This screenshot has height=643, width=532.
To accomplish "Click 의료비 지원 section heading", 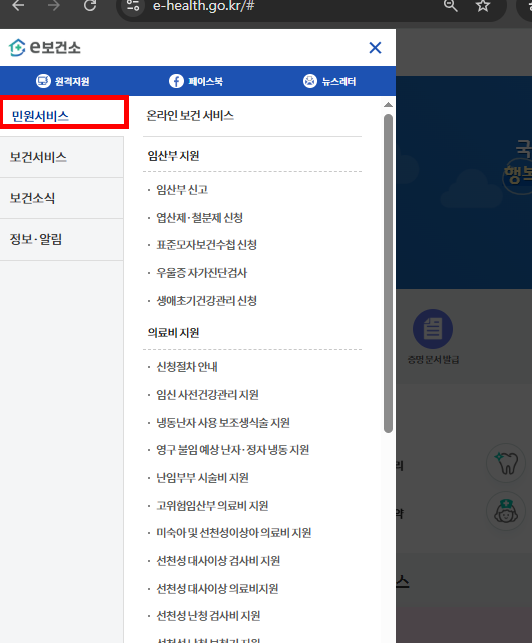I will coord(174,333).
